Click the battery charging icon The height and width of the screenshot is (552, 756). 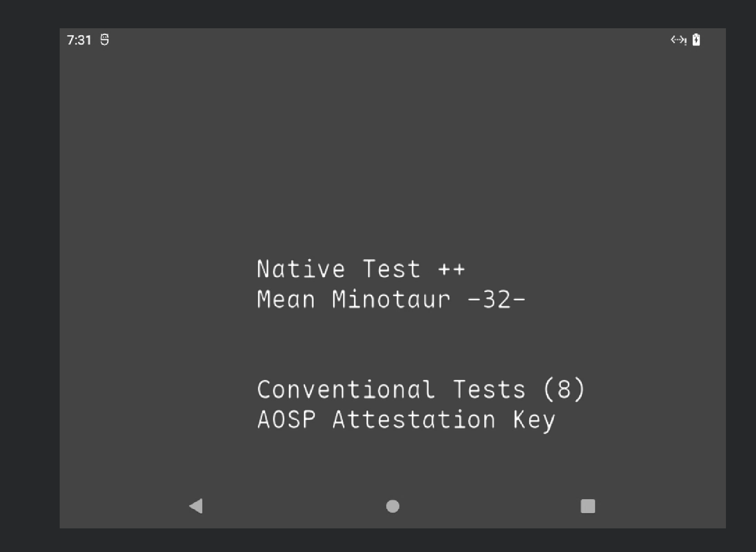pyautogui.click(x=696, y=40)
